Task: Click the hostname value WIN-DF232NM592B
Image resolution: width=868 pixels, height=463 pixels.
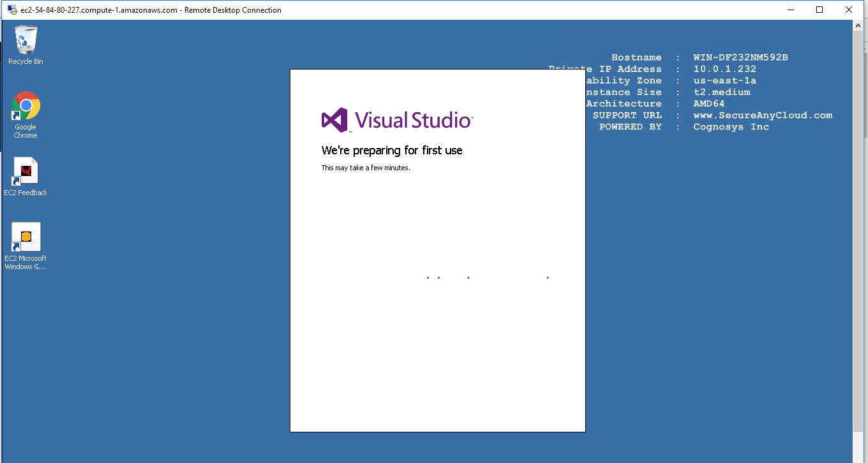Action: point(740,57)
